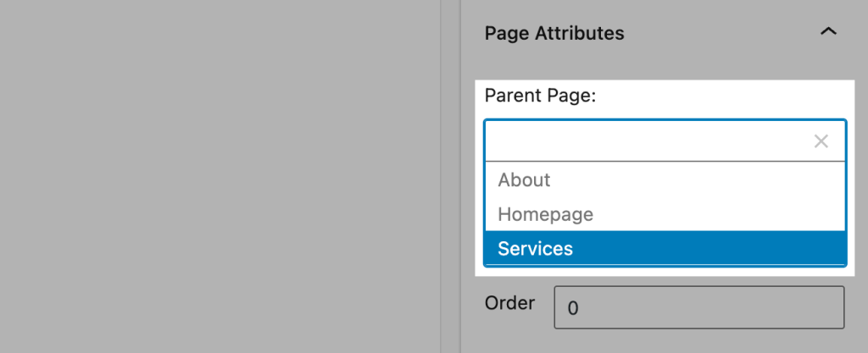The width and height of the screenshot is (868, 353).
Task: Click the dimmed editor canvas area
Action: [x=220, y=176]
